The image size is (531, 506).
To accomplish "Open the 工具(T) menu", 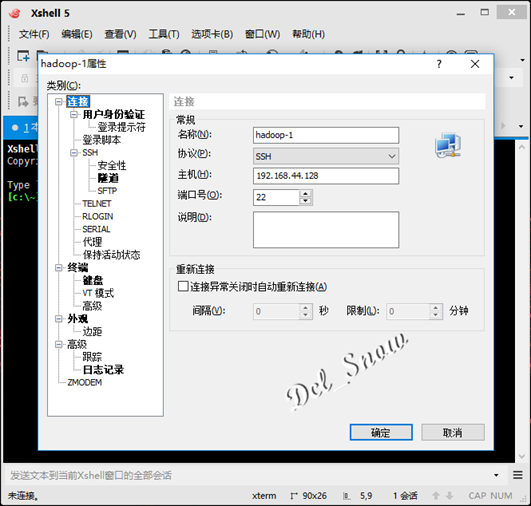I will click(x=164, y=34).
